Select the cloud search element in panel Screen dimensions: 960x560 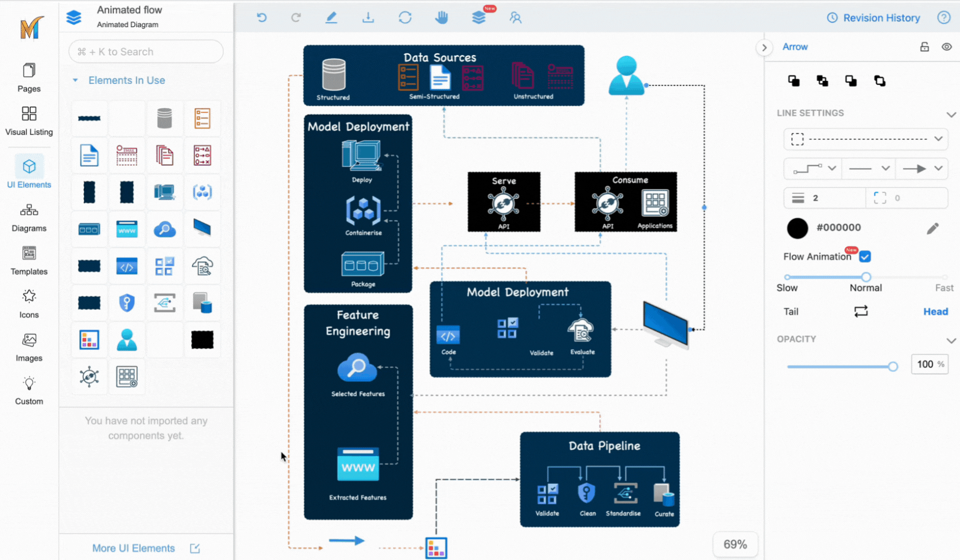(164, 229)
